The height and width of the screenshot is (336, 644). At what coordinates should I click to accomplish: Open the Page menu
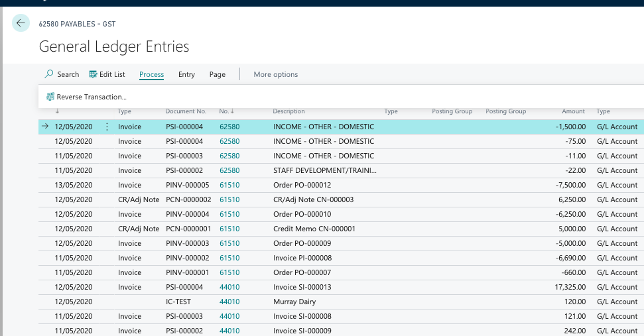point(217,74)
